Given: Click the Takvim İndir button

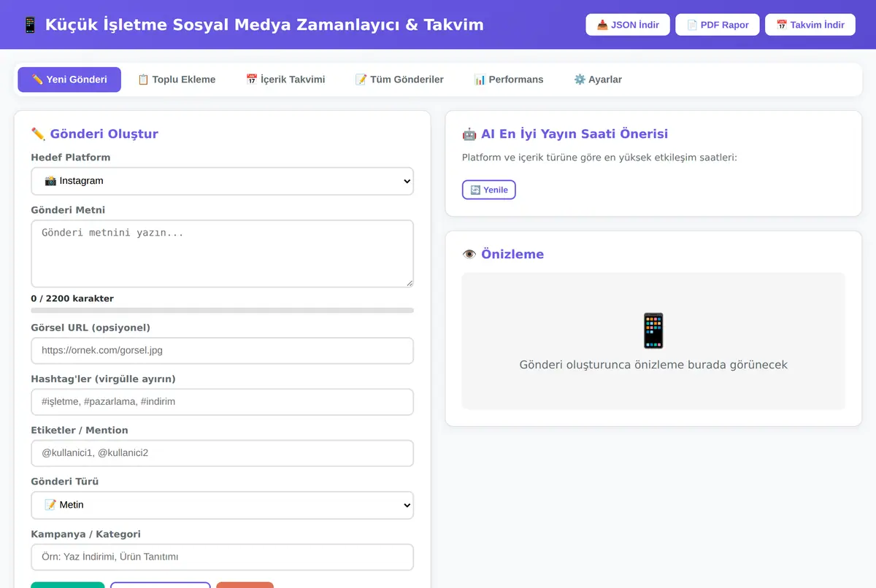Looking at the screenshot, I should tap(810, 25).
